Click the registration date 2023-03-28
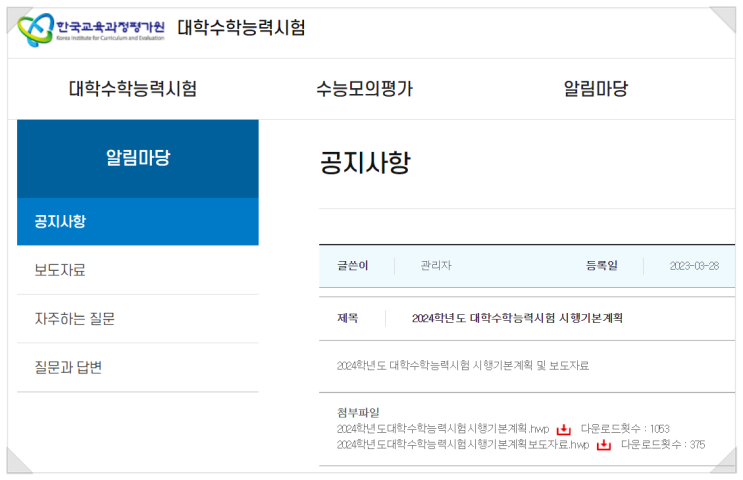The height and width of the screenshot is (480, 743). (694, 266)
